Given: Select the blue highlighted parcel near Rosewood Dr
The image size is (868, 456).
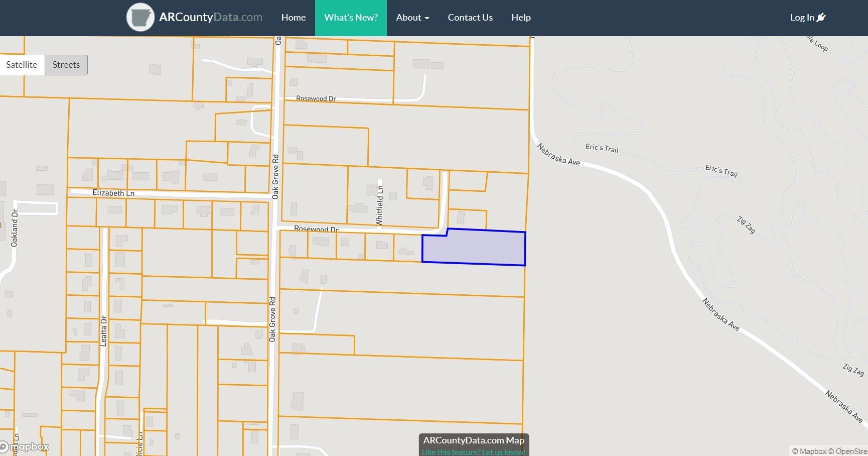Looking at the screenshot, I should pos(473,248).
